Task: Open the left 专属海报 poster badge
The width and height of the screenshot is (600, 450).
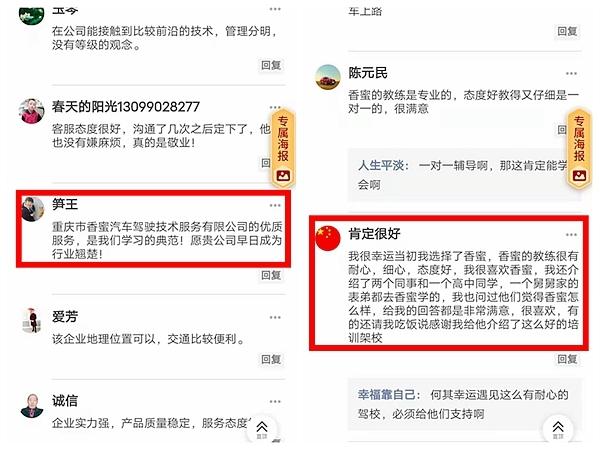Action: pos(283,148)
